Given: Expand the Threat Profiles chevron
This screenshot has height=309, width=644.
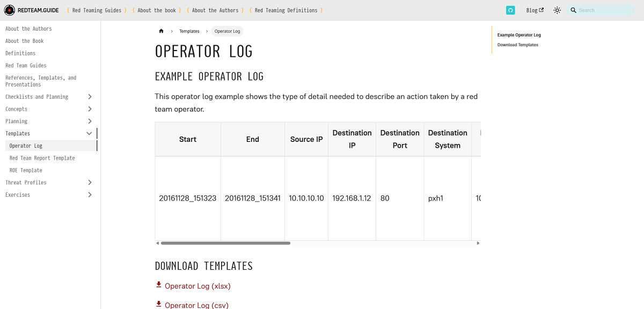Looking at the screenshot, I should point(90,183).
